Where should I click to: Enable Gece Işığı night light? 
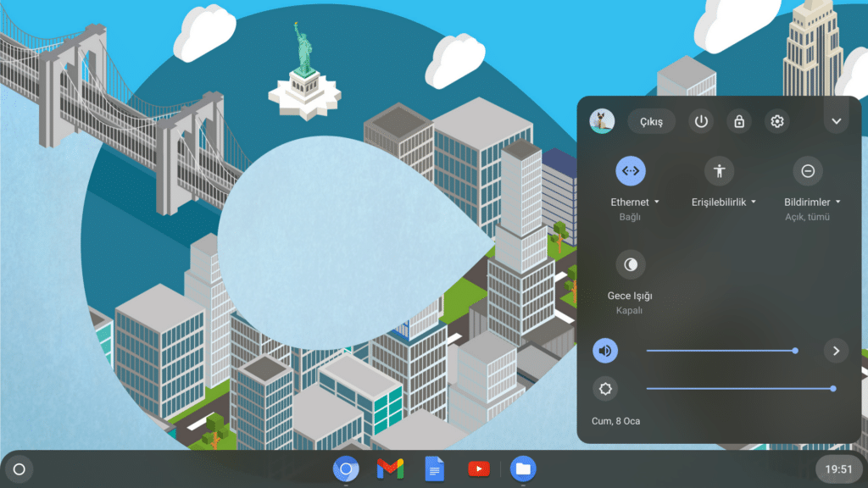(631, 264)
